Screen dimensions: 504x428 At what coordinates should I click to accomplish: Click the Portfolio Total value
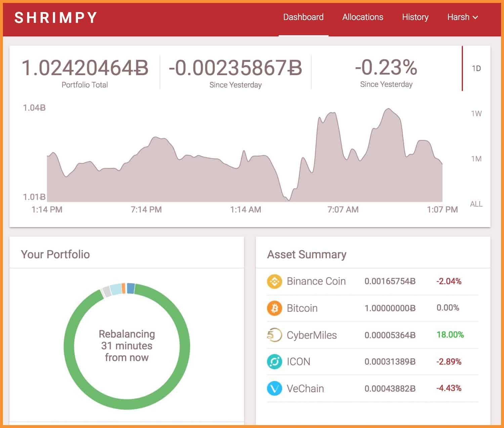[85, 68]
